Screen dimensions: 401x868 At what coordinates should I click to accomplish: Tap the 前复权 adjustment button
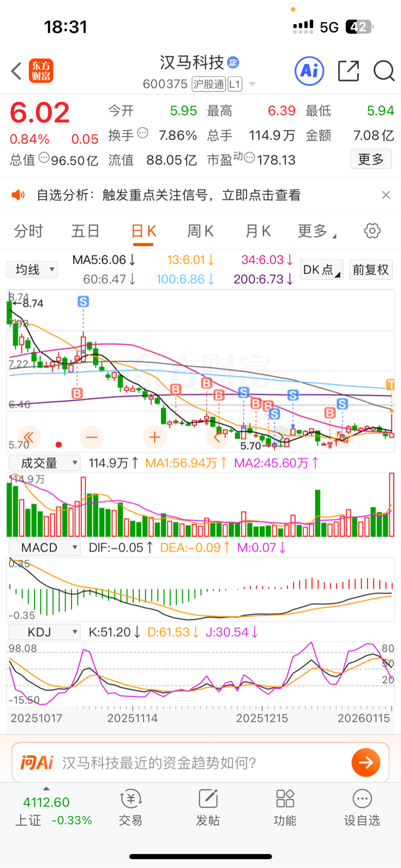pyautogui.click(x=371, y=269)
